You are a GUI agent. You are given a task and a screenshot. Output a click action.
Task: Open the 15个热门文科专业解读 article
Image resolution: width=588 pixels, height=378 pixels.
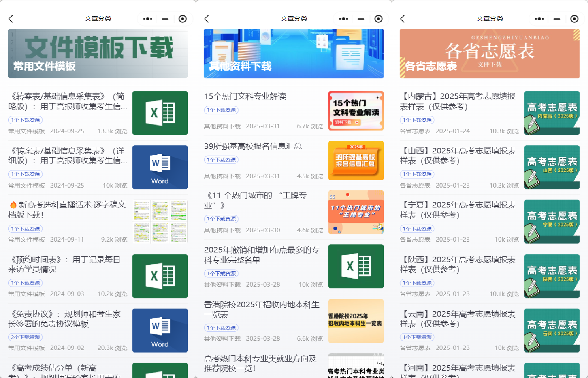click(245, 96)
